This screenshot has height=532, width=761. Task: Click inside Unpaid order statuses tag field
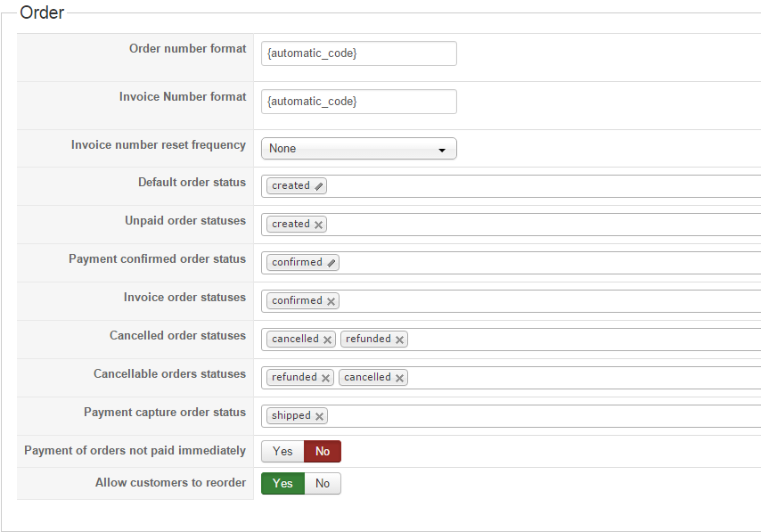pos(535,225)
